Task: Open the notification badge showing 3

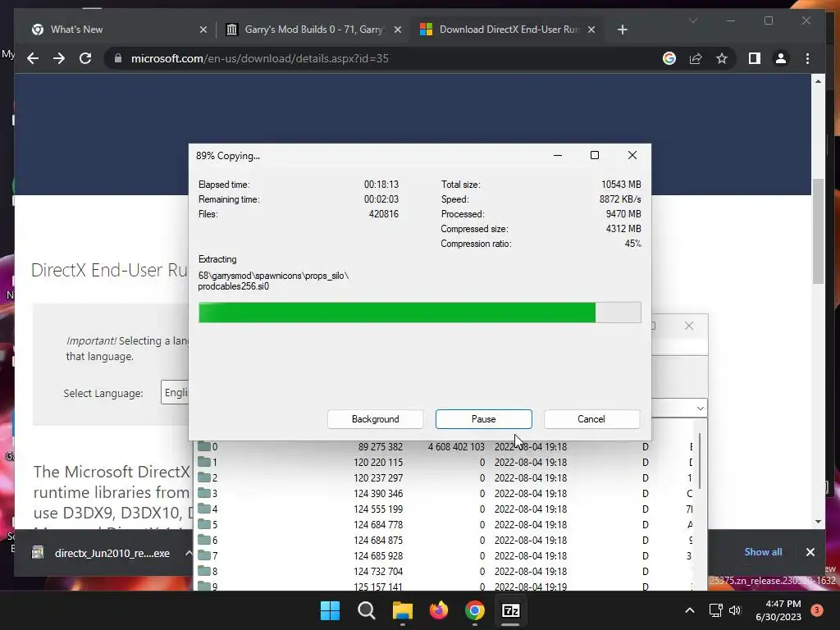Action: coord(817,609)
